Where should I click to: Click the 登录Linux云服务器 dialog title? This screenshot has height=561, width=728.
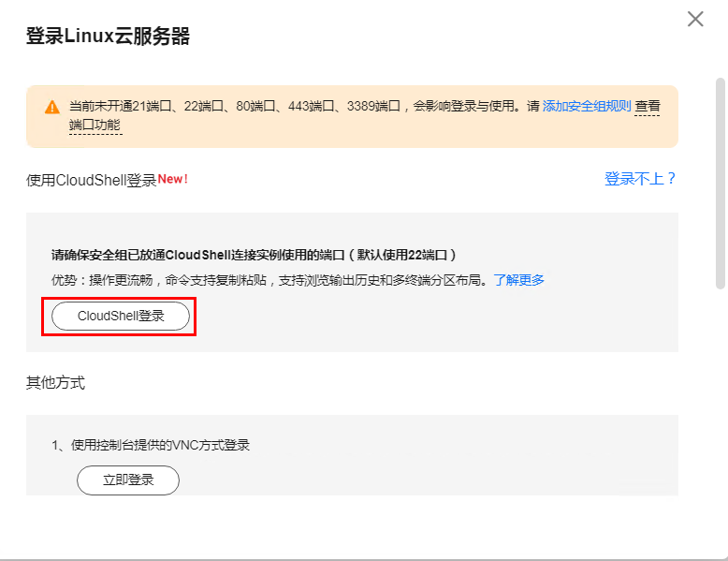coord(108,37)
